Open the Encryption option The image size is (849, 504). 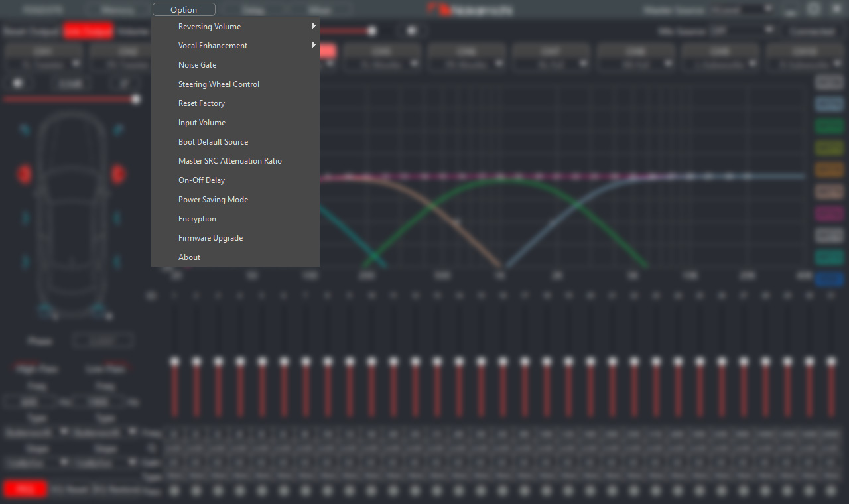[x=197, y=219]
